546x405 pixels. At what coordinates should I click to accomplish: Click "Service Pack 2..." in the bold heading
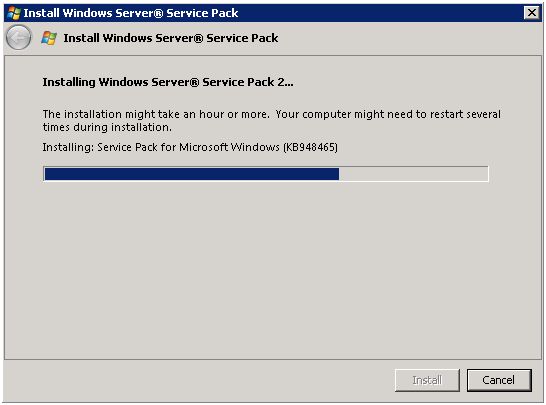click(x=248, y=82)
